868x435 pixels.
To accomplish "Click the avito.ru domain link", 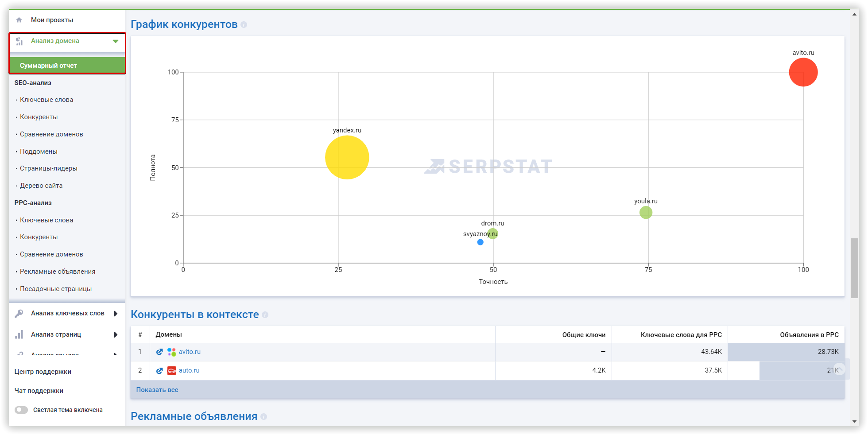I will click(190, 352).
